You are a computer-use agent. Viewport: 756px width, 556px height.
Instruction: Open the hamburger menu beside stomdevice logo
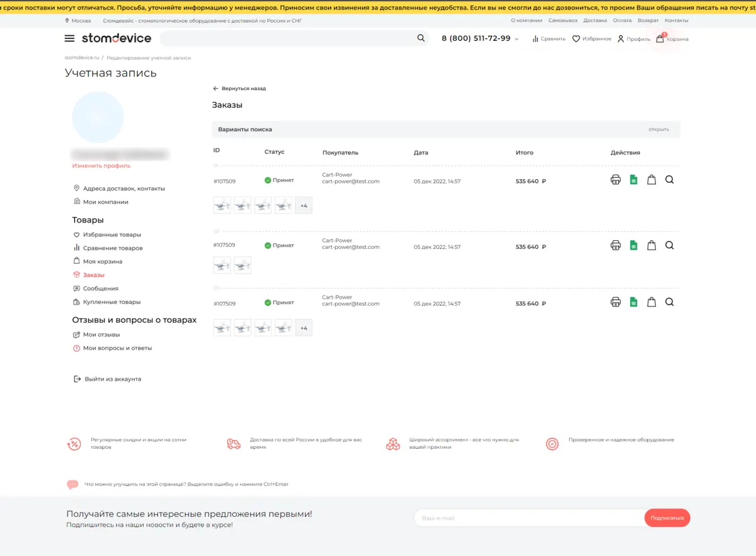69,38
